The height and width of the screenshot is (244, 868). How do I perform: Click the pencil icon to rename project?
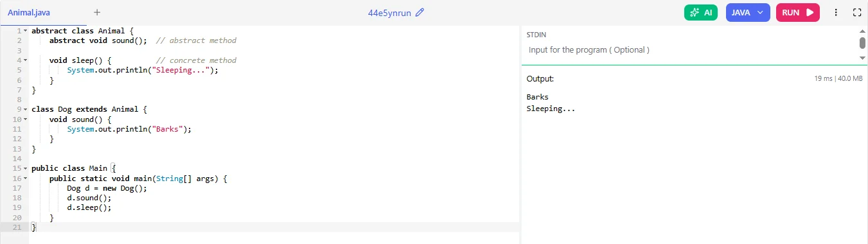(x=420, y=12)
